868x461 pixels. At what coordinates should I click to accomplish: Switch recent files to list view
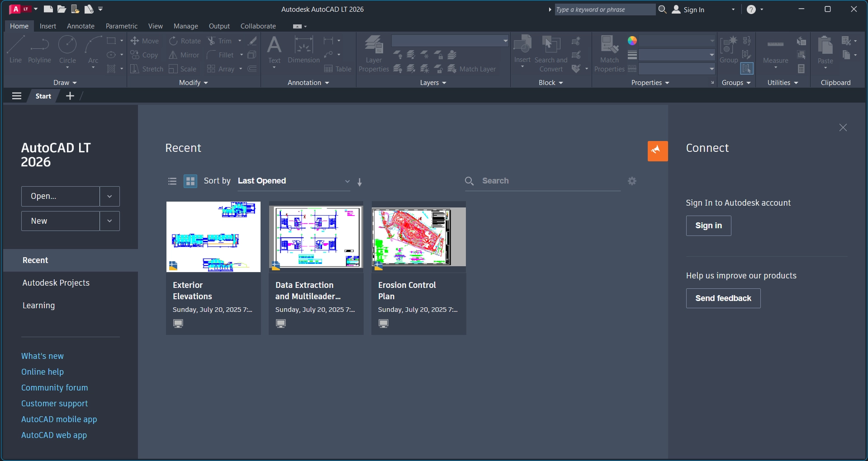pos(172,181)
